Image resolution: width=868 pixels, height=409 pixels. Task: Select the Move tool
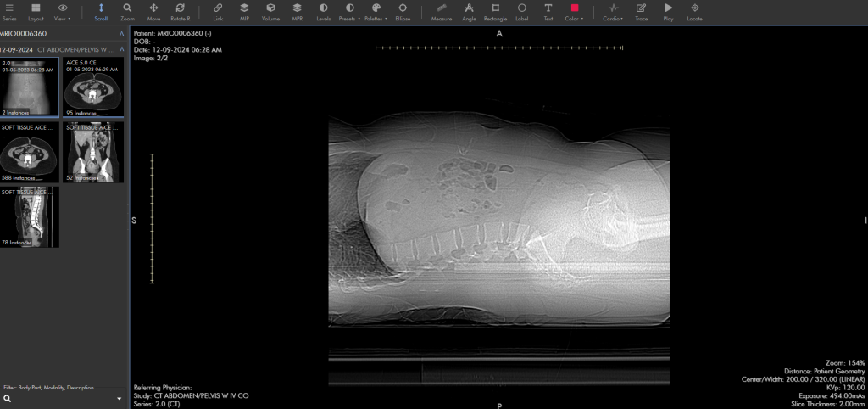[x=154, y=12]
